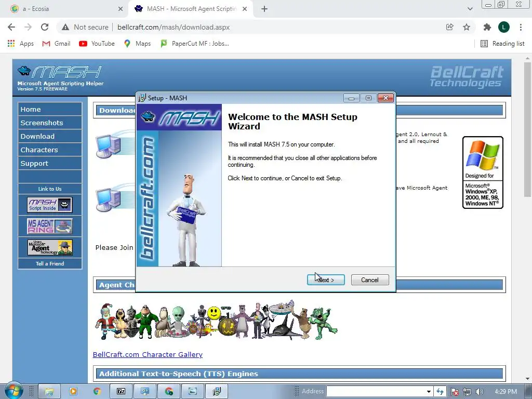Switch to the MASH Setup taskbar button
Screen dimensions: 532x399
pyautogui.click(x=217, y=391)
